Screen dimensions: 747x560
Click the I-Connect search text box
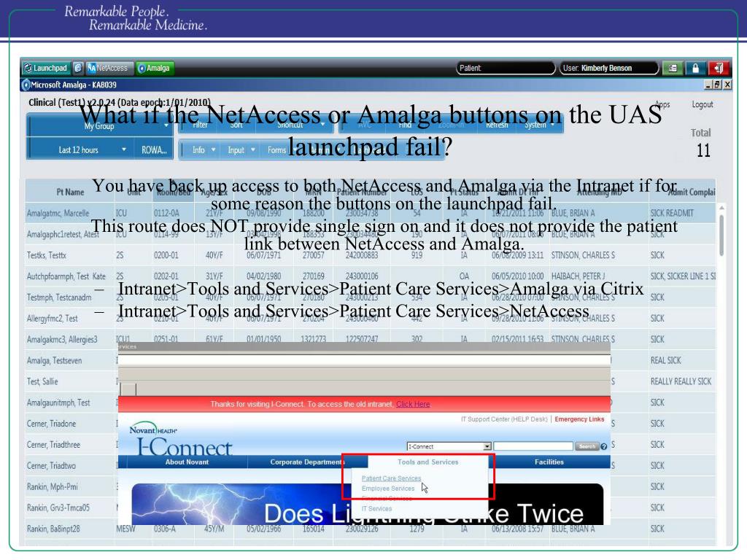tap(533, 446)
